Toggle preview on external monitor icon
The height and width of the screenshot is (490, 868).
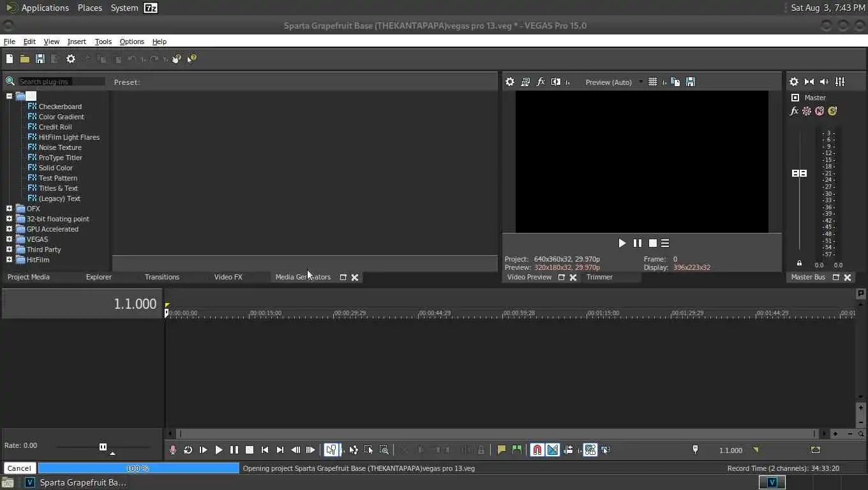(x=525, y=82)
